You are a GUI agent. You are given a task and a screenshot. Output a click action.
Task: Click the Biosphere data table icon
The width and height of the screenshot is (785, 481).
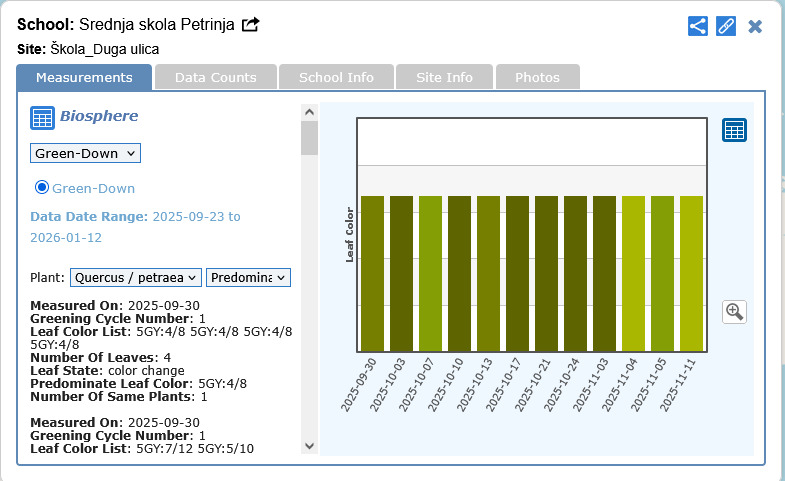(41, 117)
